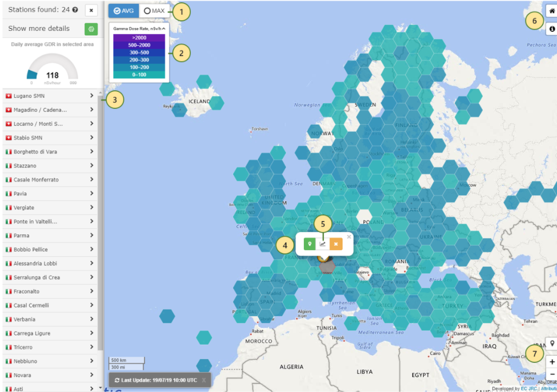The height and width of the screenshot is (392, 557).
Task: Select Tricerro station
Action: coord(50,347)
